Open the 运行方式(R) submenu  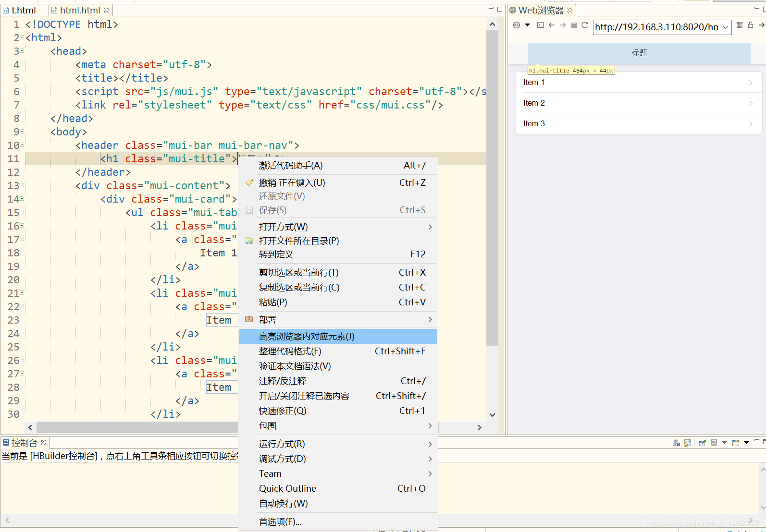[x=338, y=444]
